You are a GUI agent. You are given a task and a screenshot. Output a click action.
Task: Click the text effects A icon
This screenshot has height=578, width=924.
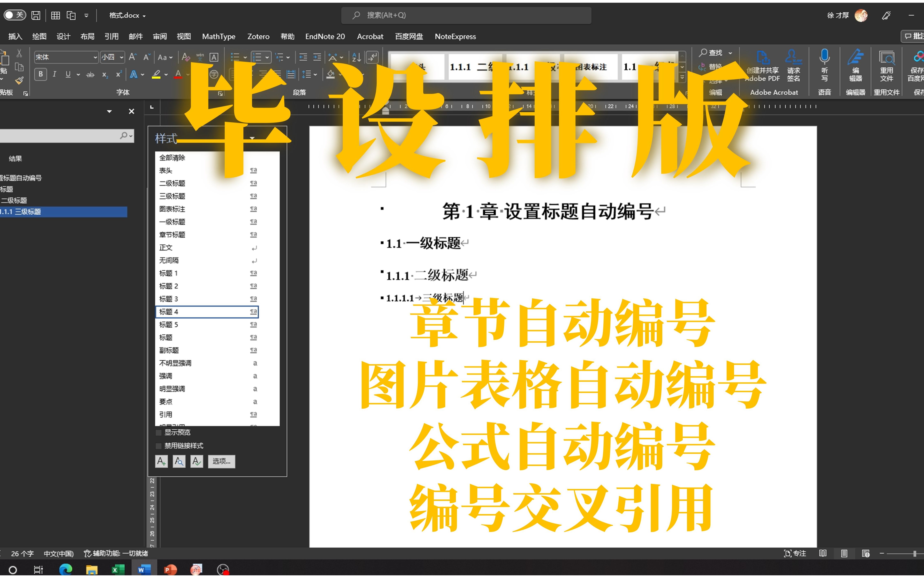pyautogui.click(x=134, y=74)
